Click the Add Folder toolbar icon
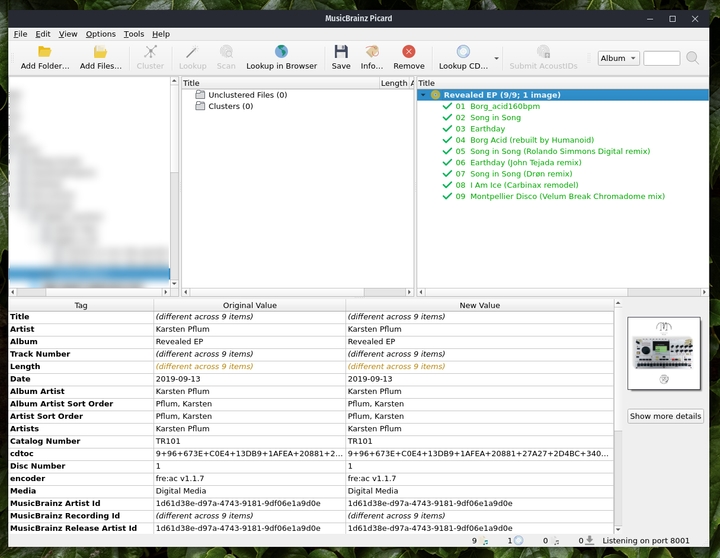Screen dimensions: 720x558 pos(45,51)
